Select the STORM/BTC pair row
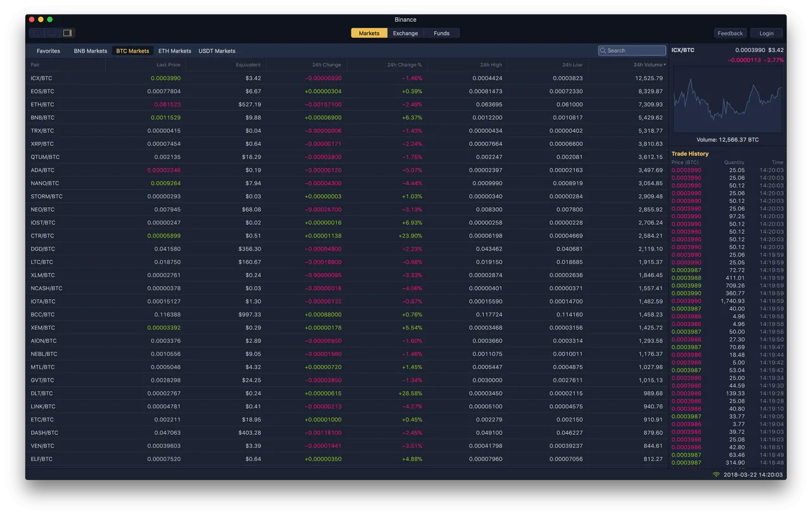Image resolution: width=812 pixels, height=516 pixels. [x=346, y=197]
